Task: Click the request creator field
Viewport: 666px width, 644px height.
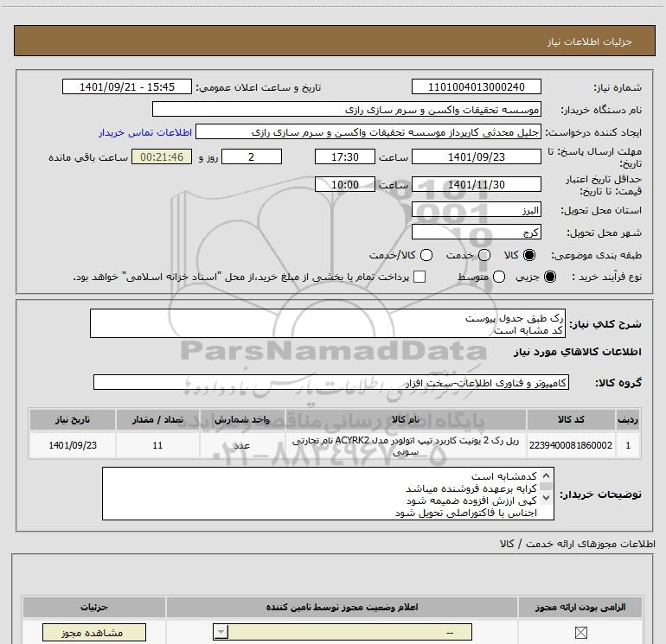Action: pyautogui.click(x=368, y=131)
